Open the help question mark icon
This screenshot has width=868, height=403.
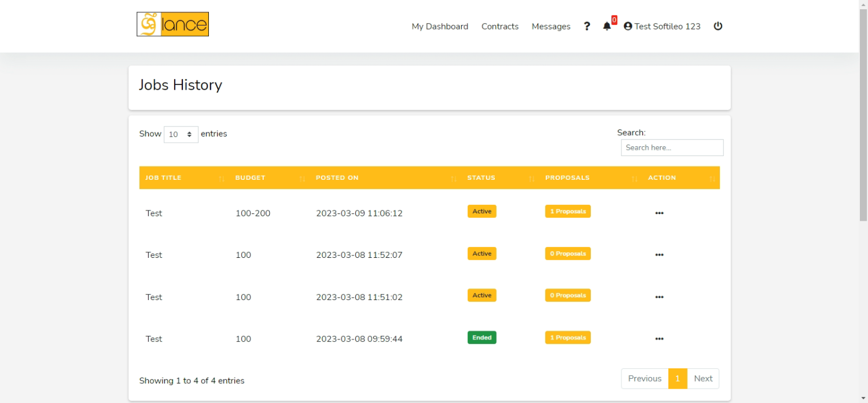tap(587, 26)
